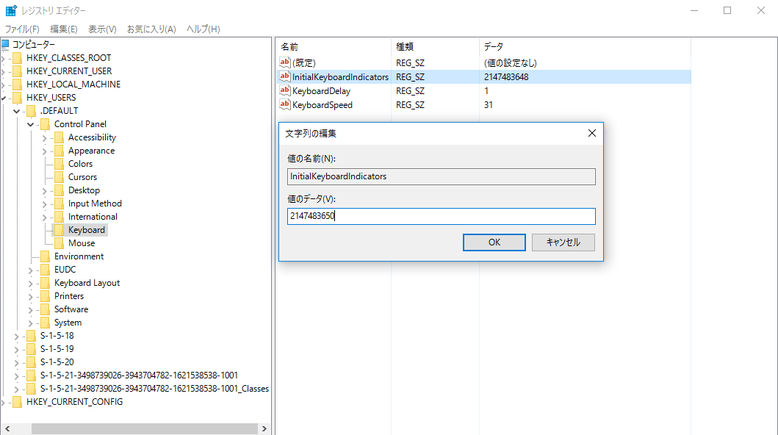The height and width of the screenshot is (435, 778).
Task: Click the (既定) default value icon
Action: tap(284, 62)
